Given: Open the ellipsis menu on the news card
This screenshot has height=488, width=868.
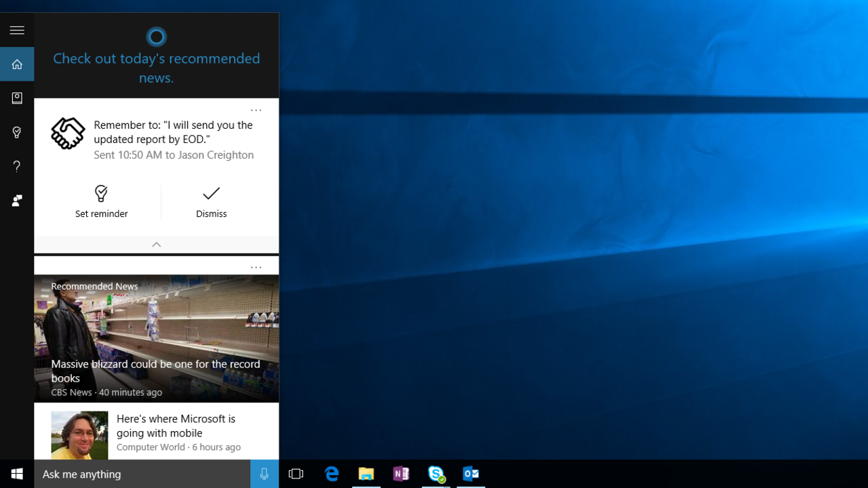Looking at the screenshot, I should 256,266.
